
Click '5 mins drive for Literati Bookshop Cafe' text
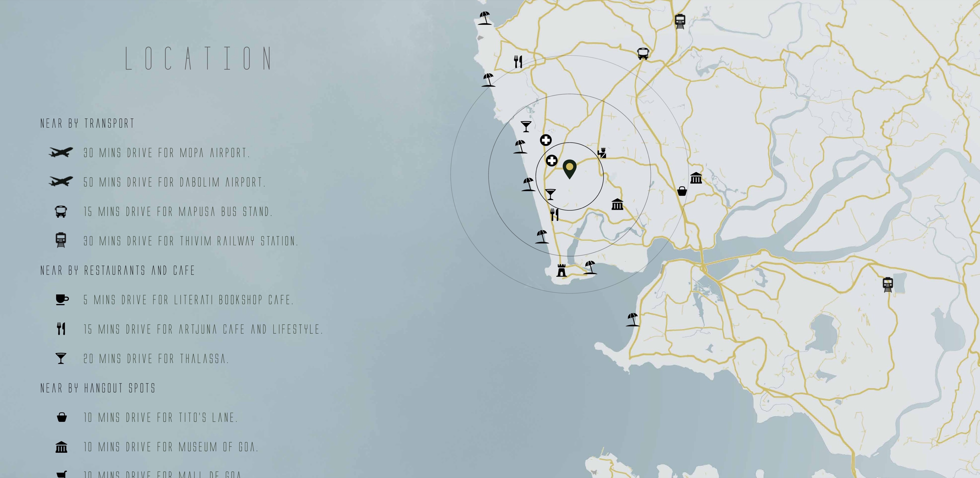point(189,300)
